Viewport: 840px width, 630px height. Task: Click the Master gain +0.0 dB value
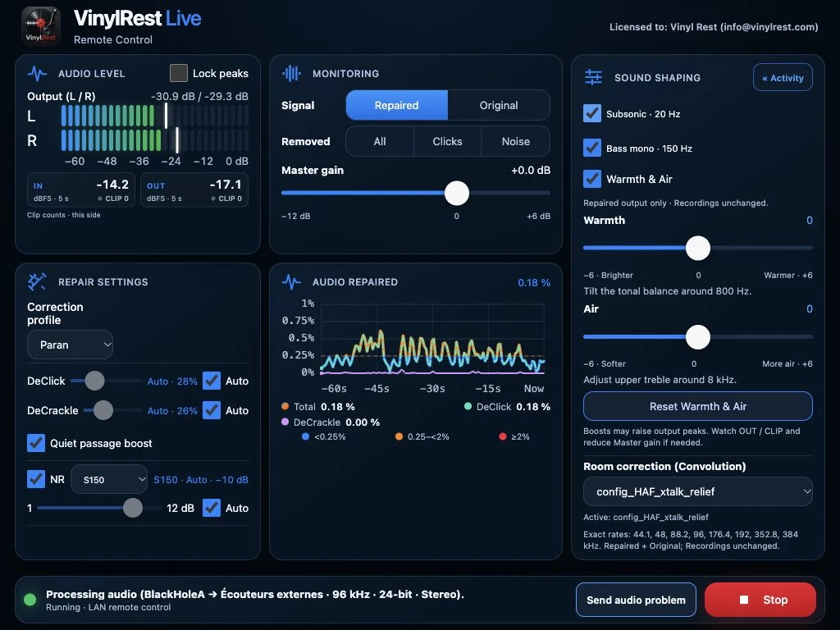531,171
